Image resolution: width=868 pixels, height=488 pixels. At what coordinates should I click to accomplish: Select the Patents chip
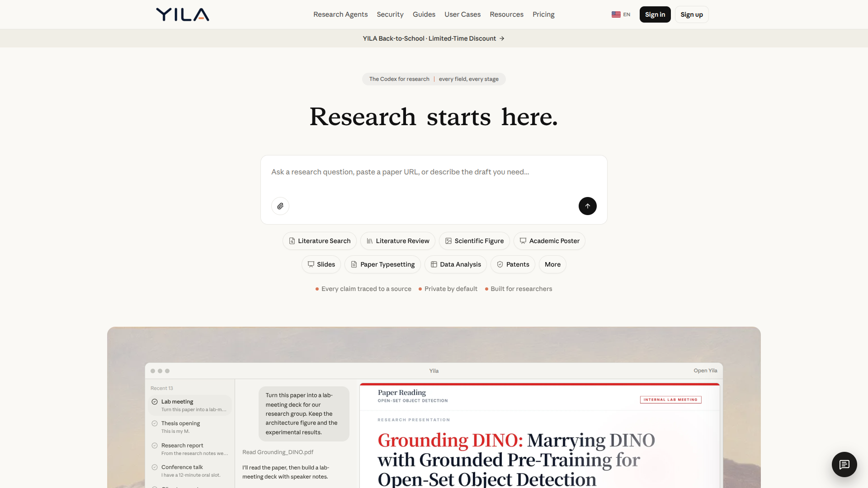tap(513, 264)
